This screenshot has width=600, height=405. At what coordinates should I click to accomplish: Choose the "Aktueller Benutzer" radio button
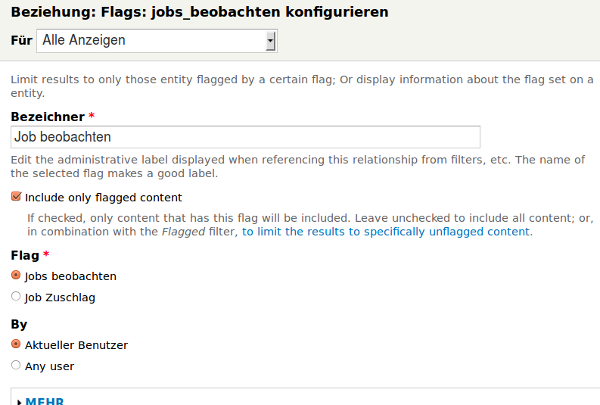(16, 344)
